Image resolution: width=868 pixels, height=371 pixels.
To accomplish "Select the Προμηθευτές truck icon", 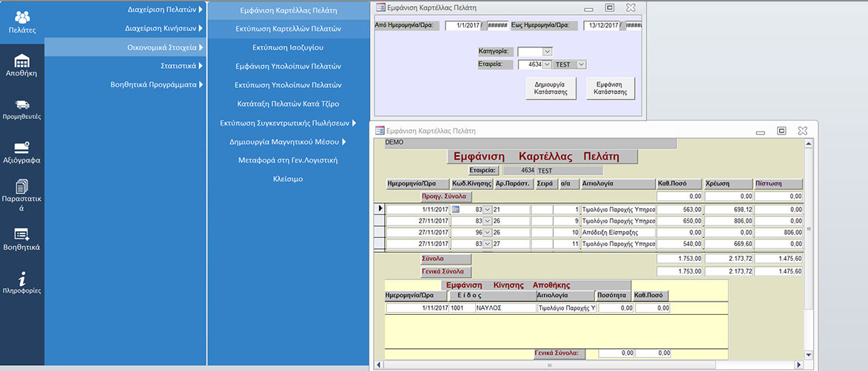I will (21, 109).
